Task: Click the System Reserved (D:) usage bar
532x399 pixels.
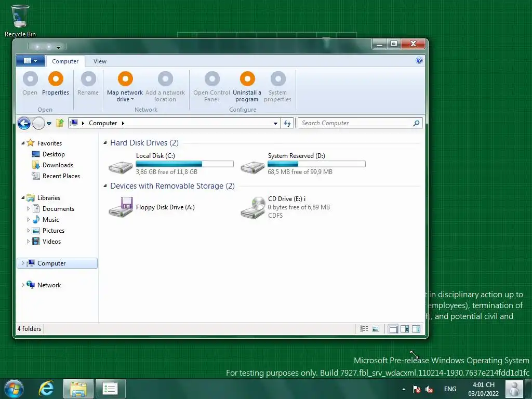Action: (x=316, y=164)
